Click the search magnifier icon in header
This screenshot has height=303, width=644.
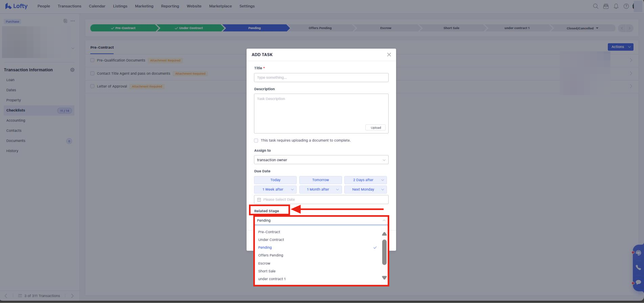[595, 6]
